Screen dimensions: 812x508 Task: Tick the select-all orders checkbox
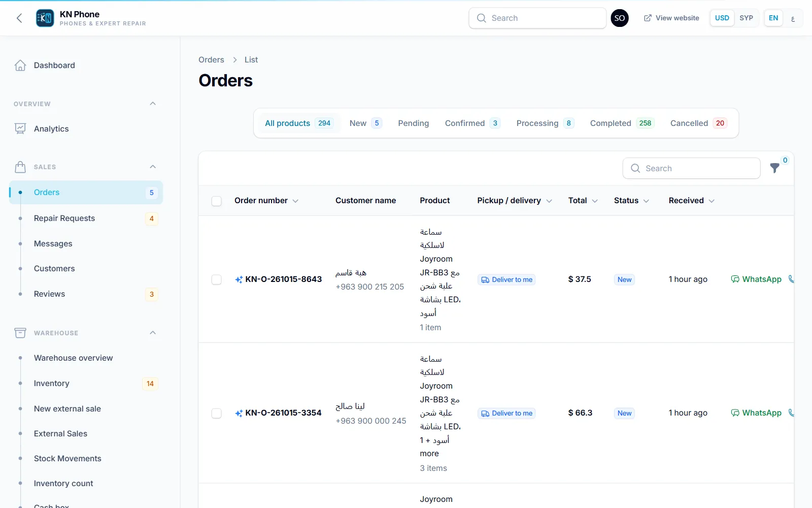[217, 201]
